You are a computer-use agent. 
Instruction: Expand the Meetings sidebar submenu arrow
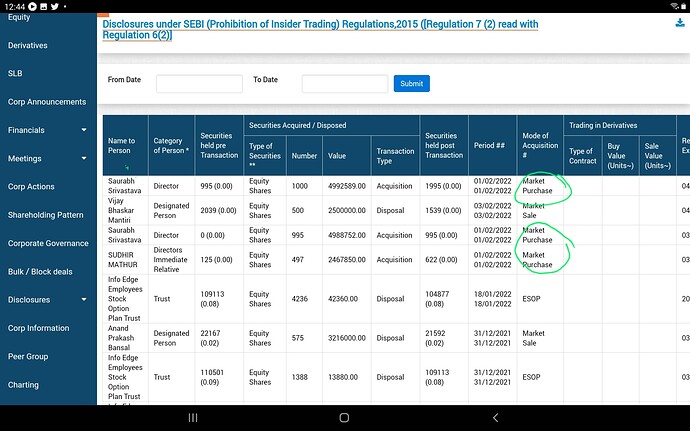(x=85, y=159)
